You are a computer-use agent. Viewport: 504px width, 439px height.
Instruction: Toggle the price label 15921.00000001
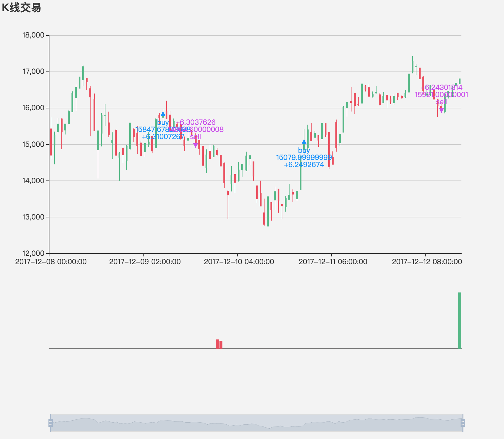(x=442, y=95)
